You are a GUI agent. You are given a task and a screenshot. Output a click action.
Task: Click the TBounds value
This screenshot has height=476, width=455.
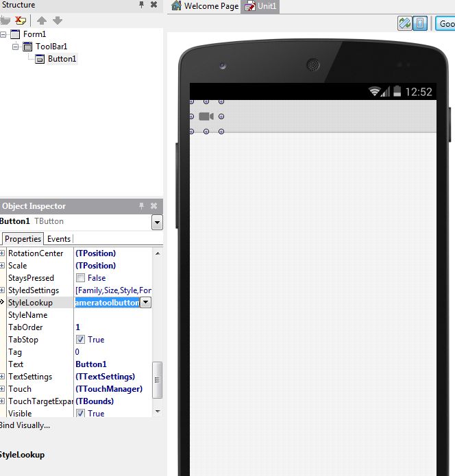95,401
